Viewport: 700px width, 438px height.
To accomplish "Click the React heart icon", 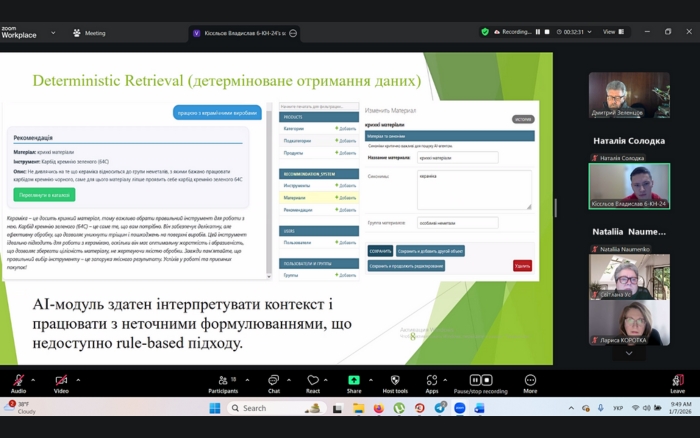I will tap(313, 380).
